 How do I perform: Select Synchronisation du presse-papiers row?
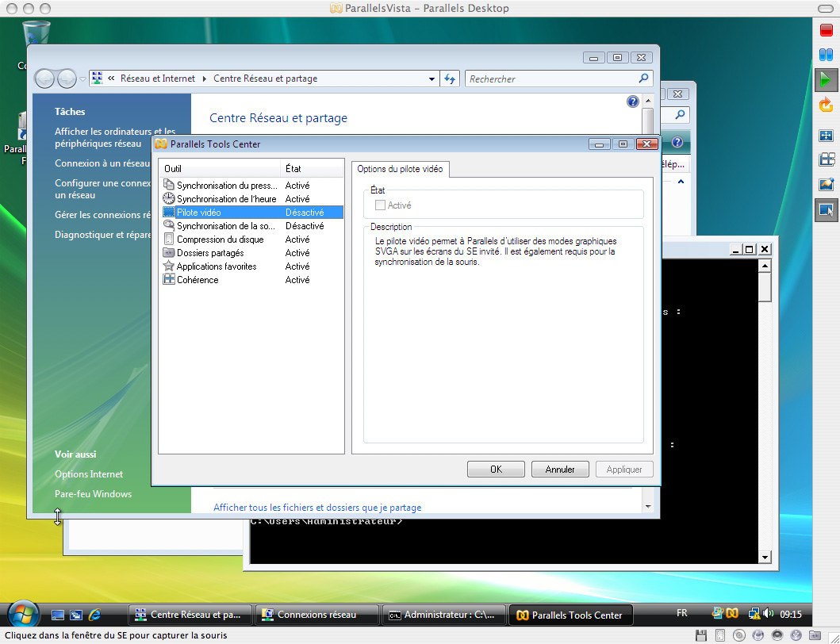point(251,186)
